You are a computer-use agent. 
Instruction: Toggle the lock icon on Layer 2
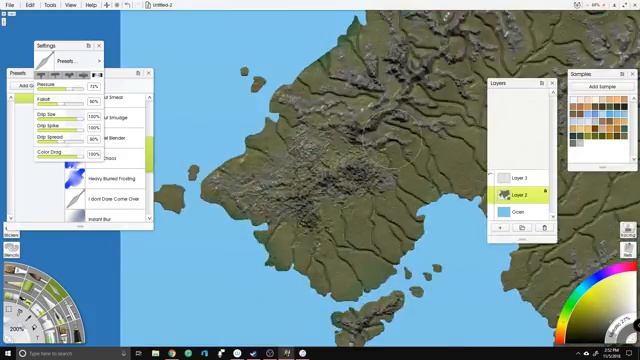(x=545, y=191)
